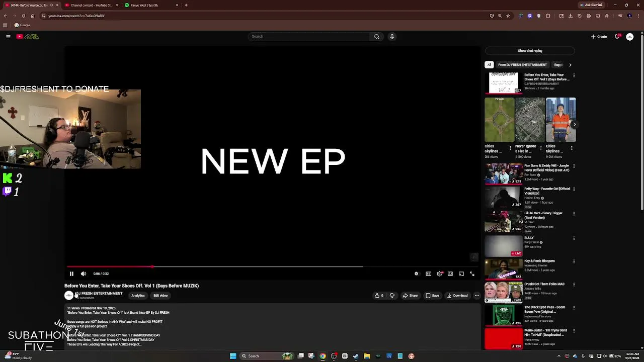Run search using the magnifier button
The image size is (644, 362).
coord(376,37)
